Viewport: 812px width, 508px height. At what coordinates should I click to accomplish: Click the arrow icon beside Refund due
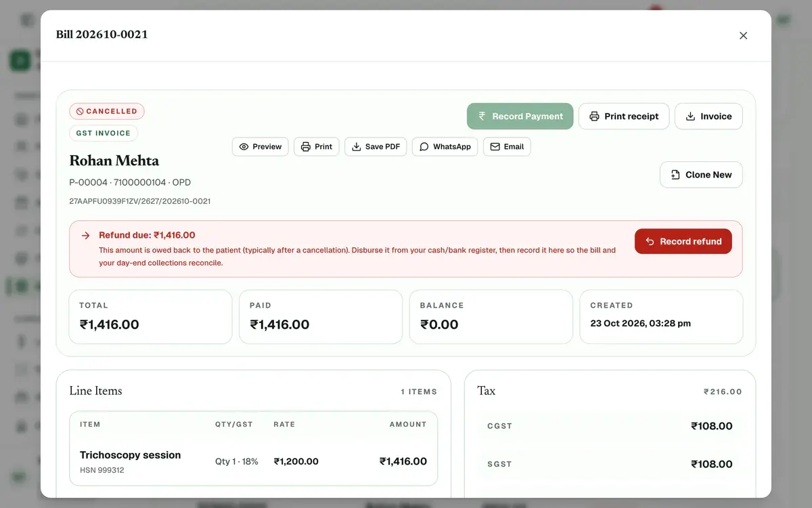pyautogui.click(x=85, y=236)
